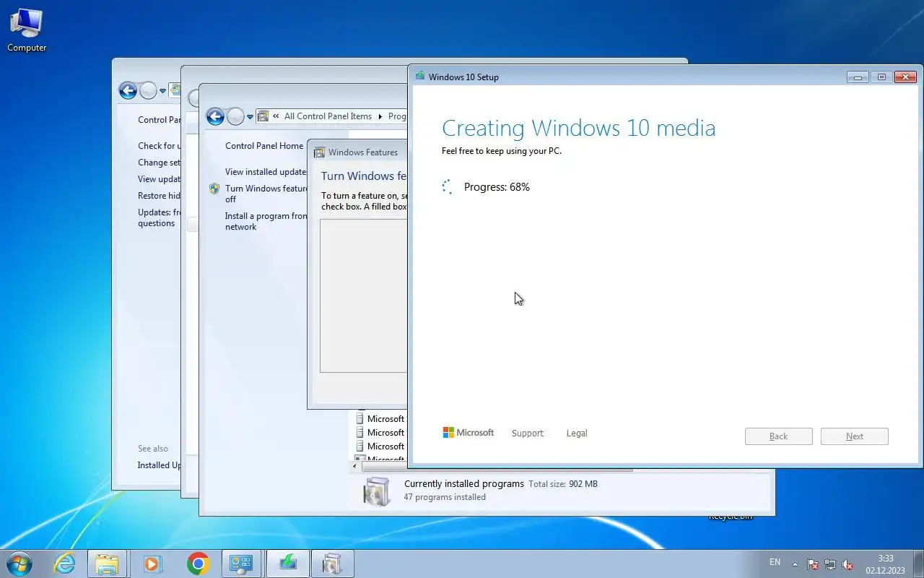
Task: Open View installed updates link
Action: [266, 172]
